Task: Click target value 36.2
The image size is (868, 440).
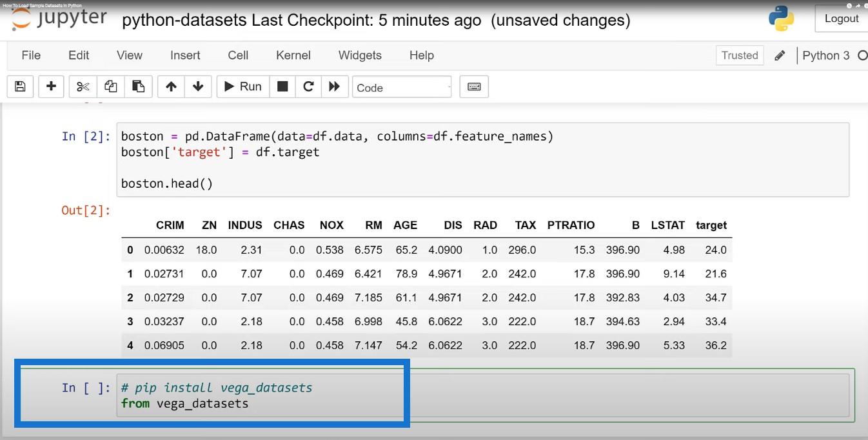Action: tap(716, 345)
